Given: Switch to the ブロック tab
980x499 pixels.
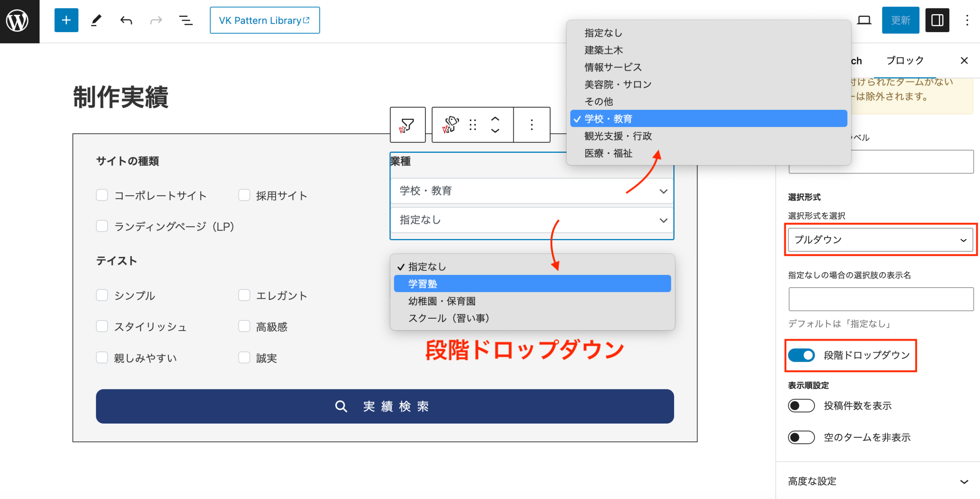Looking at the screenshot, I should click(x=905, y=60).
